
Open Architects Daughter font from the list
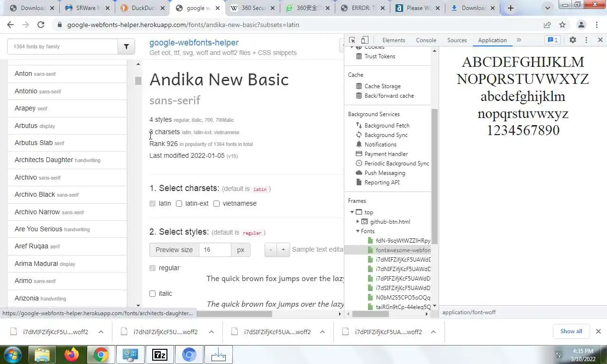tap(67, 160)
